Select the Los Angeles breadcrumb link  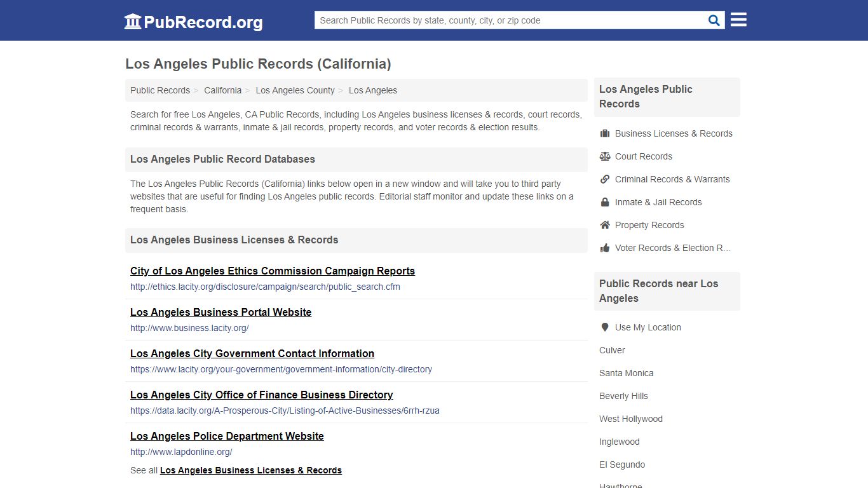click(x=373, y=90)
